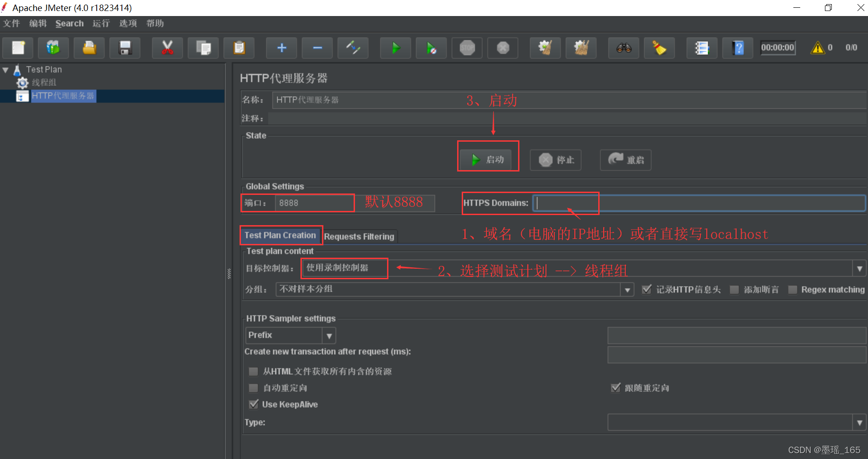Toggle 记录HTTP信息头 checkbox

[647, 289]
